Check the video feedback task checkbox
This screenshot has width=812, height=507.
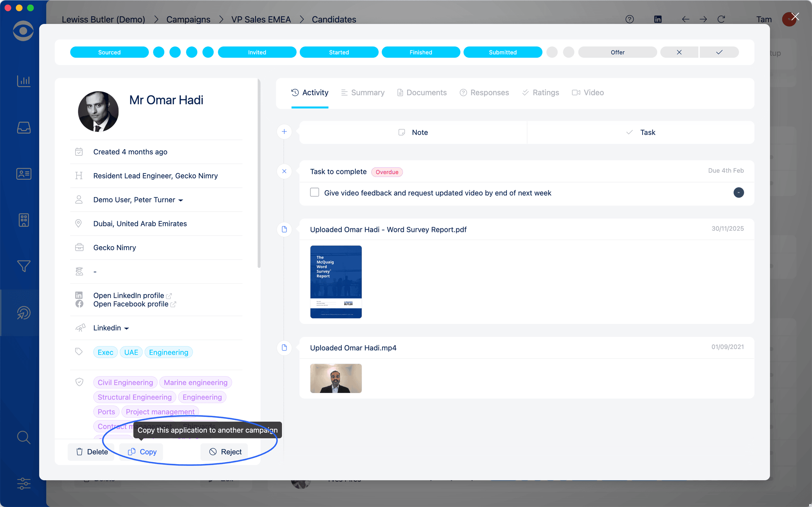point(315,192)
